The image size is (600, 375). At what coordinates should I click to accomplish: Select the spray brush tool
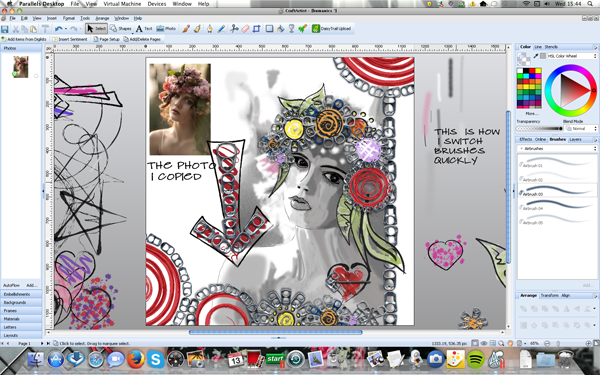[x=197, y=29]
